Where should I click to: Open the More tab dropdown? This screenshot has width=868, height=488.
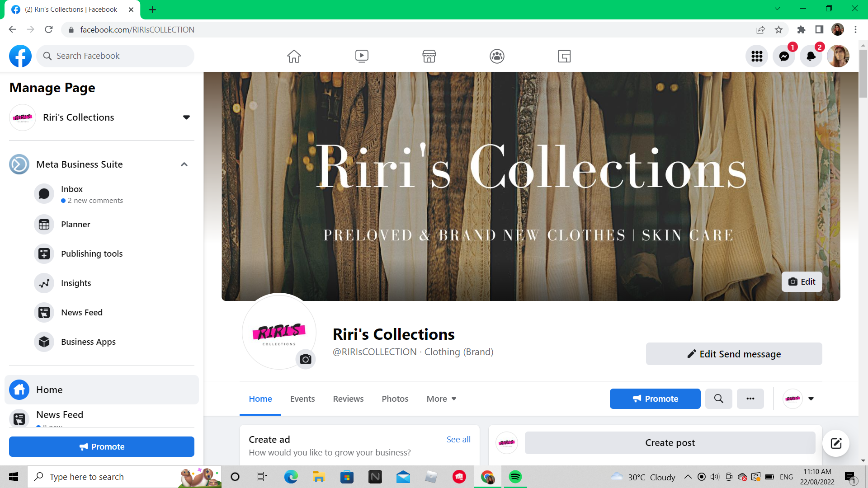pyautogui.click(x=441, y=399)
